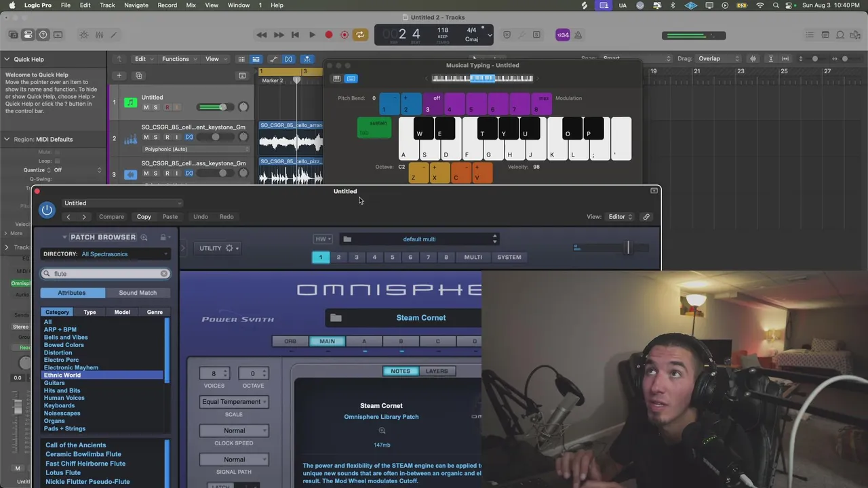Viewport: 868px width, 488px height.
Task: Click the purple modulation max key
Action: [x=541, y=104]
